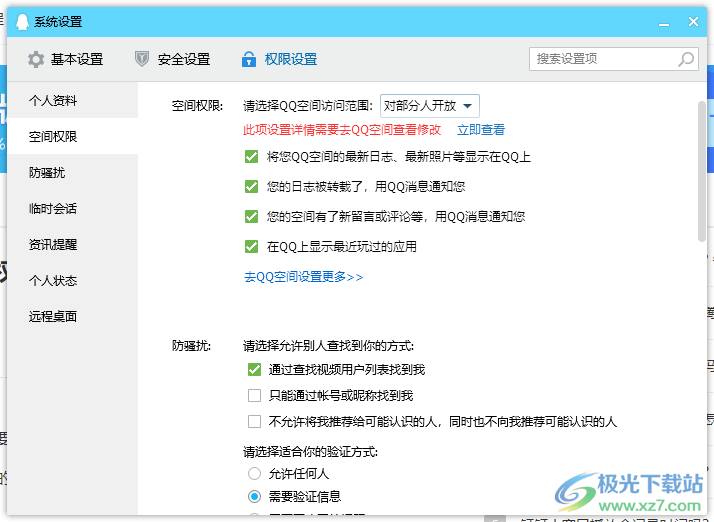Uncheck 您的空间有了新留言或评论等 notification

click(x=251, y=216)
